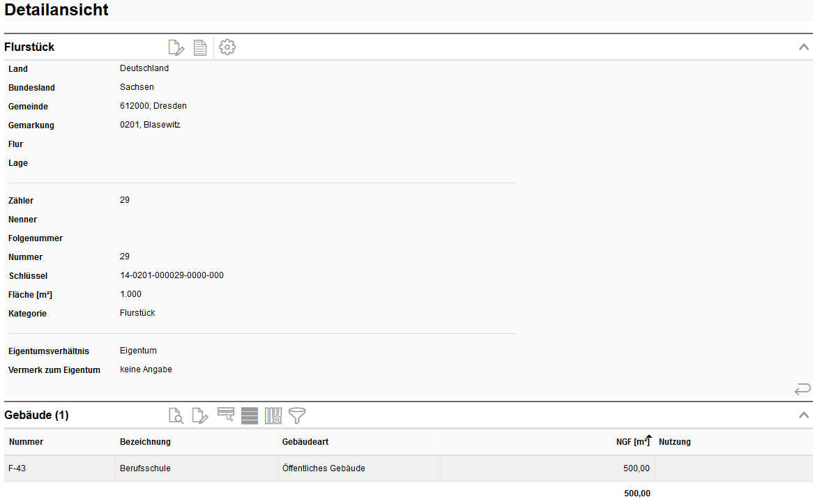Click the return arrow below Flurstück details
The width and height of the screenshot is (813, 504).
click(x=803, y=389)
